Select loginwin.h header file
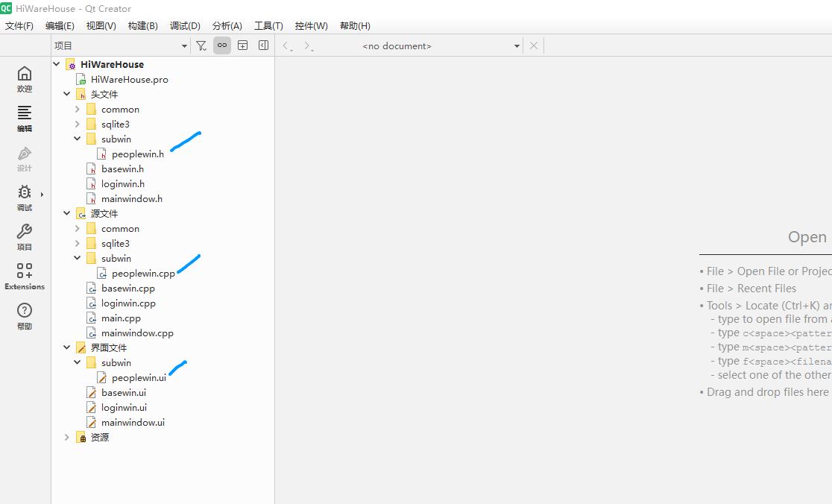The height and width of the screenshot is (504, 832). click(123, 184)
